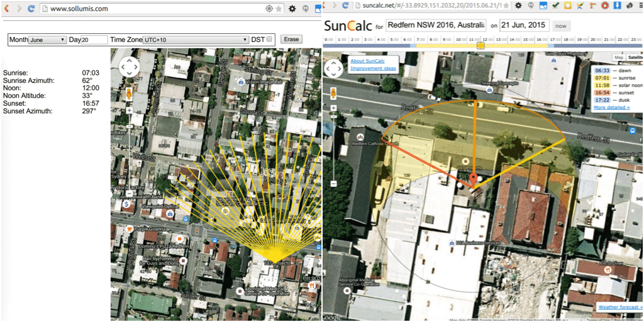
Task: Open the Month dropdown showing June
Action: click(48, 40)
